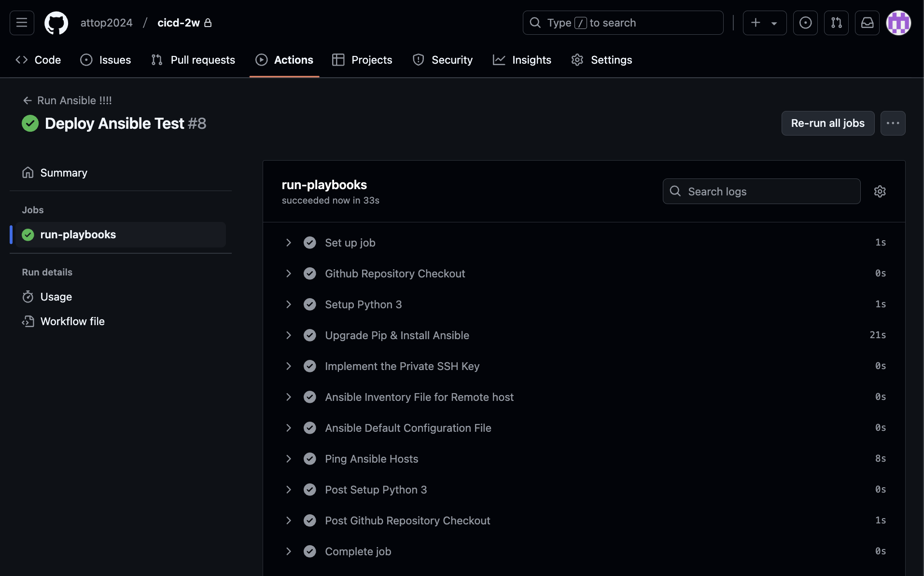Open the create new plus dropdown

(x=764, y=23)
